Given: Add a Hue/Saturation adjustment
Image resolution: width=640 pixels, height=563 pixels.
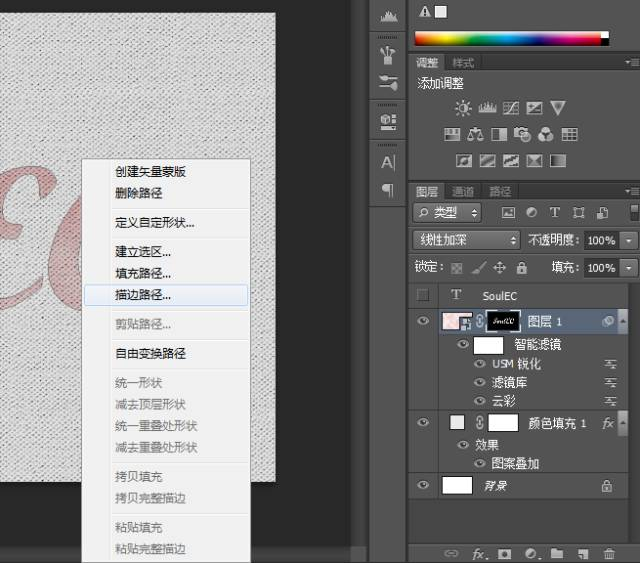Looking at the screenshot, I should click(452, 134).
